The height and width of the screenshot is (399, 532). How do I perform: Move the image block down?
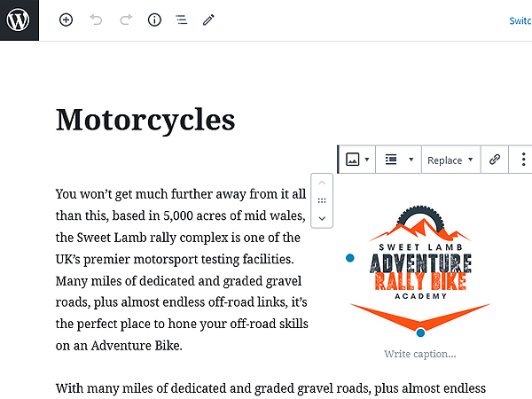(322, 218)
